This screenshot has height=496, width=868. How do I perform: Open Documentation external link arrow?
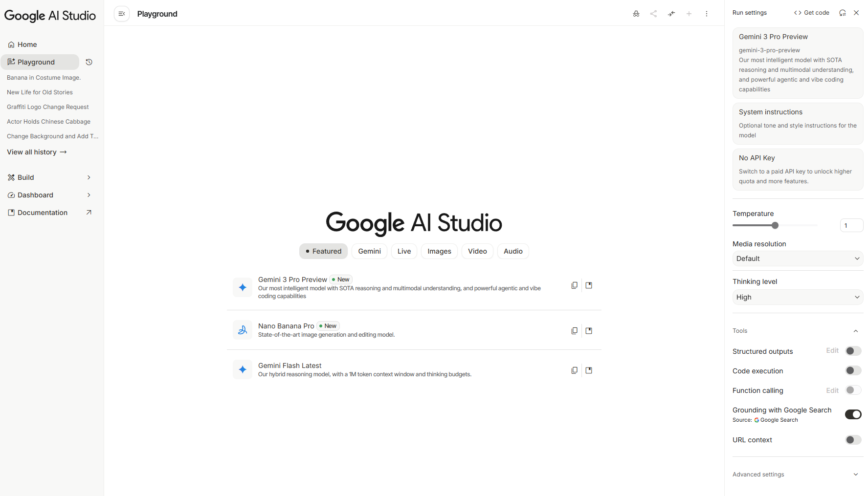pyautogui.click(x=89, y=213)
